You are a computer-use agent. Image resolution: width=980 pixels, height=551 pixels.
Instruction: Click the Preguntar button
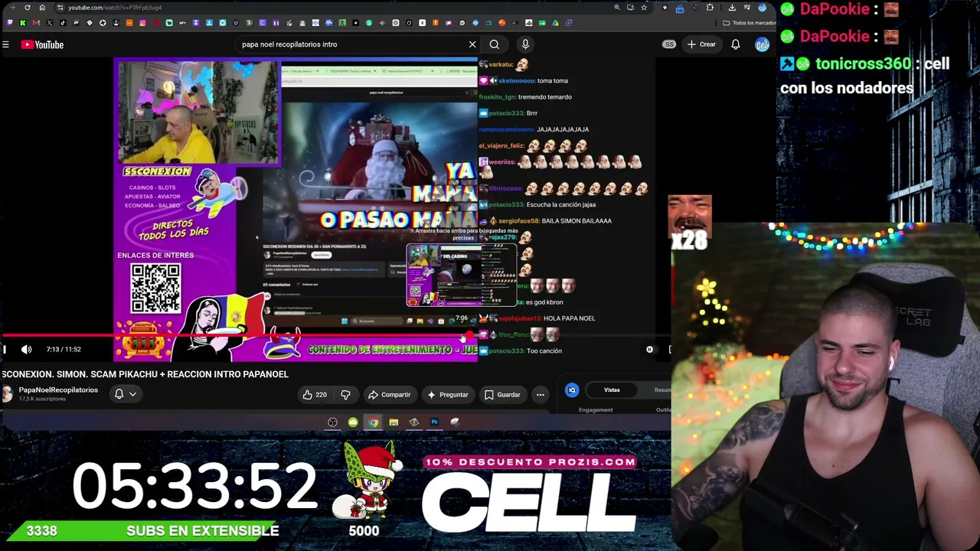click(x=448, y=395)
